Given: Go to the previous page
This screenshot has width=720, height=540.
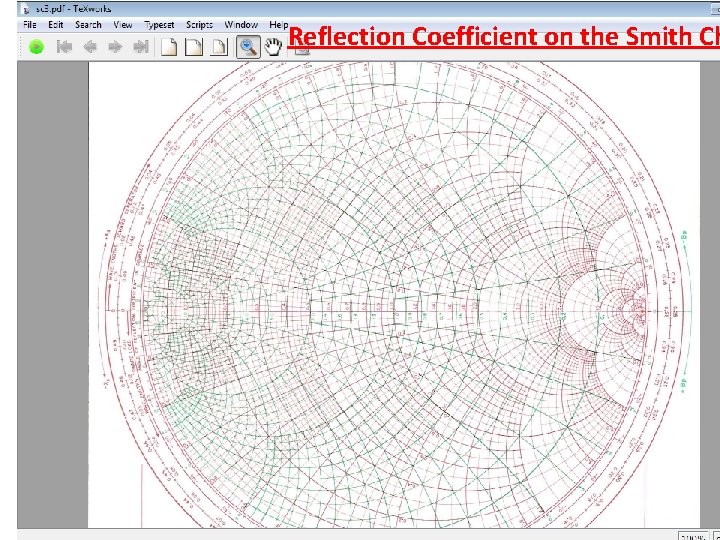Looking at the screenshot, I should 90,47.
